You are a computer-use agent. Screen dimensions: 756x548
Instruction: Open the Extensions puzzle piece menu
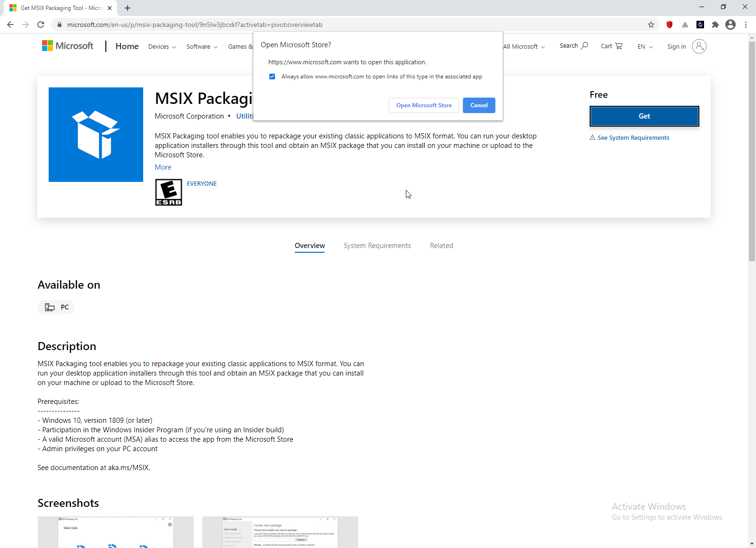pyautogui.click(x=715, y=25)
